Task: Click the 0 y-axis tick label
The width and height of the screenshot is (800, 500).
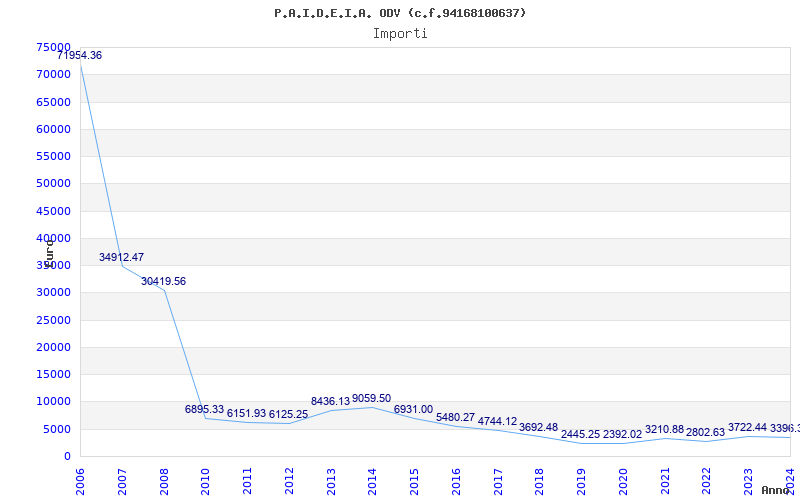Action: tap(67, 456)
